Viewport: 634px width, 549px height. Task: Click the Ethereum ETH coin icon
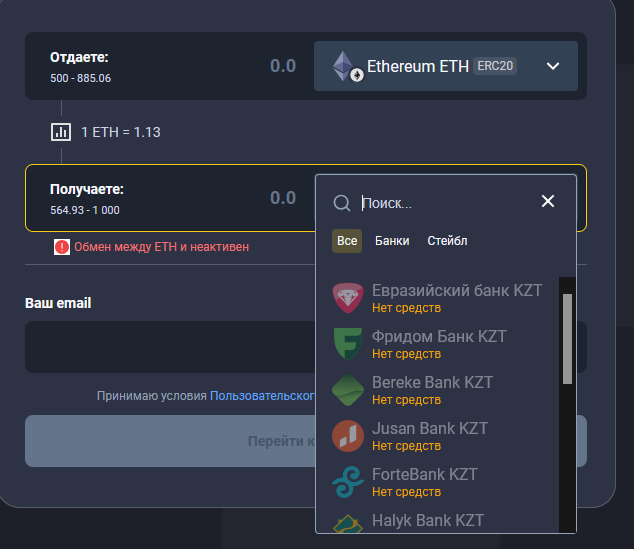pos(348,66)
